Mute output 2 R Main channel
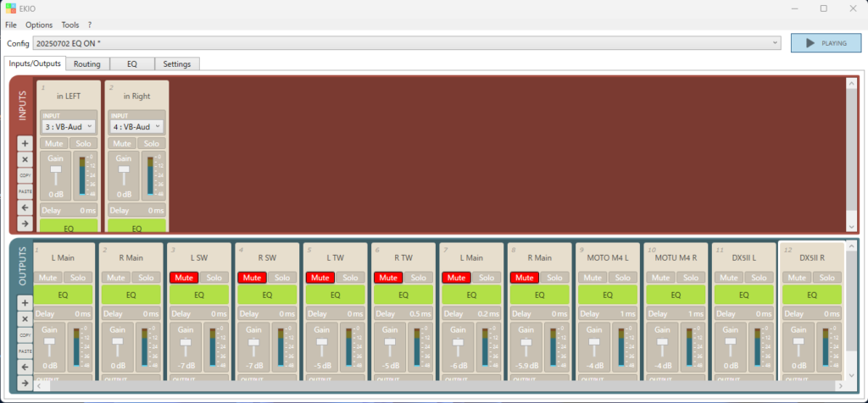The height and width of the screenshot is (403, 868). coord(115,278)
